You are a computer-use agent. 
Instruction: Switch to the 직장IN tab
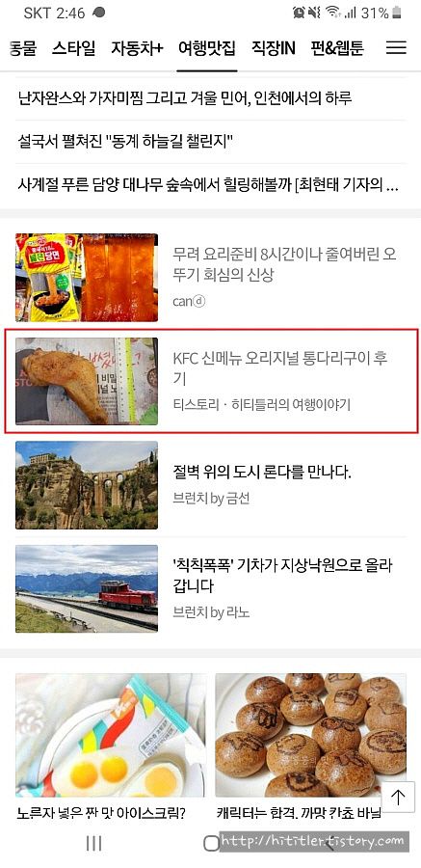pyautogui.click(x=273, y=48)
